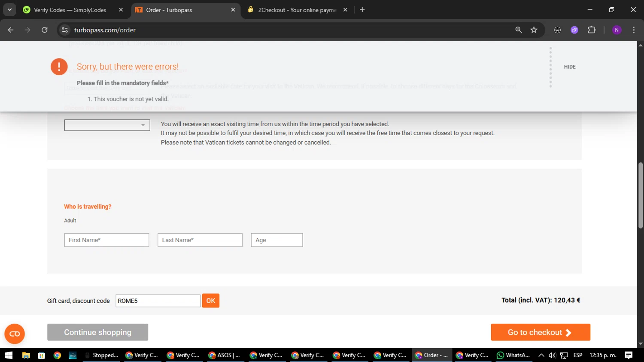Close the 2Checkout tab
644x362 pixels.
click(345, 10)
